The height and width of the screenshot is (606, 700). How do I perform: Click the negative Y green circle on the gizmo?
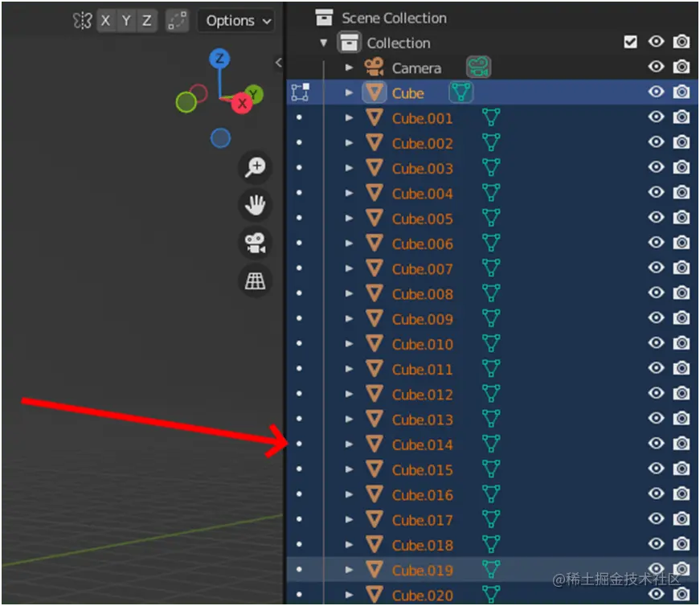[186, 102]
